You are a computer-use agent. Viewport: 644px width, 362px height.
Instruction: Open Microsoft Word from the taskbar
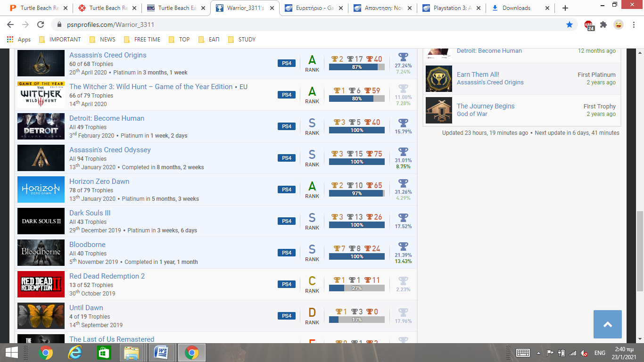click(161, 353)
